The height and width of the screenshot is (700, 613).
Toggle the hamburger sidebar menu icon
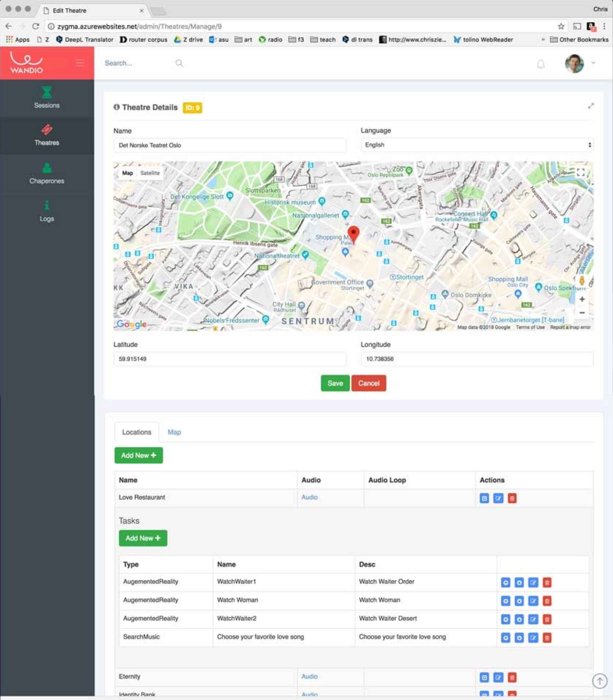pos(80,63)
